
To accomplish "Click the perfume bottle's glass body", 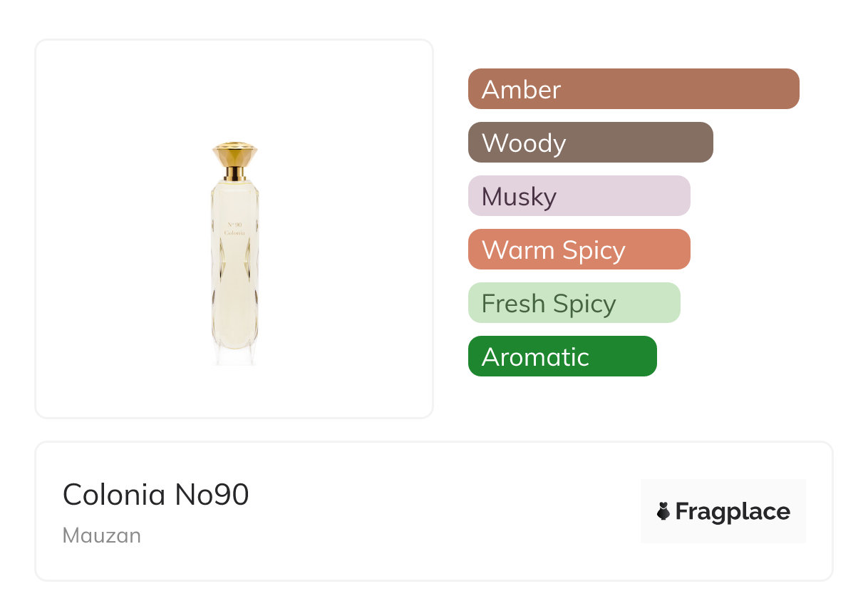I will 234,285.
